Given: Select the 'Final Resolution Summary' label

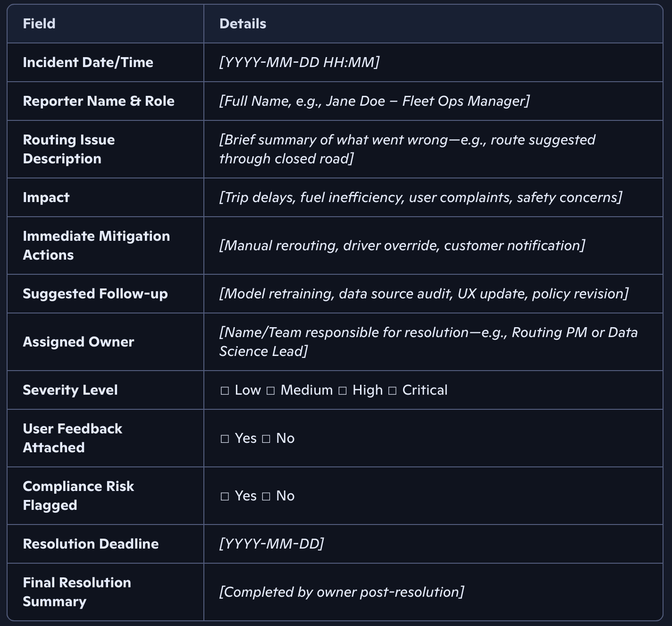Looking at the screenshot, I should tap(77, 592).
